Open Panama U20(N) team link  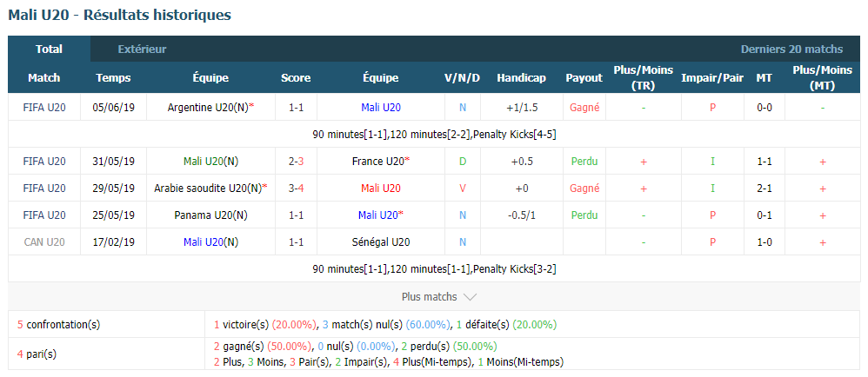[x=210, y=215]
